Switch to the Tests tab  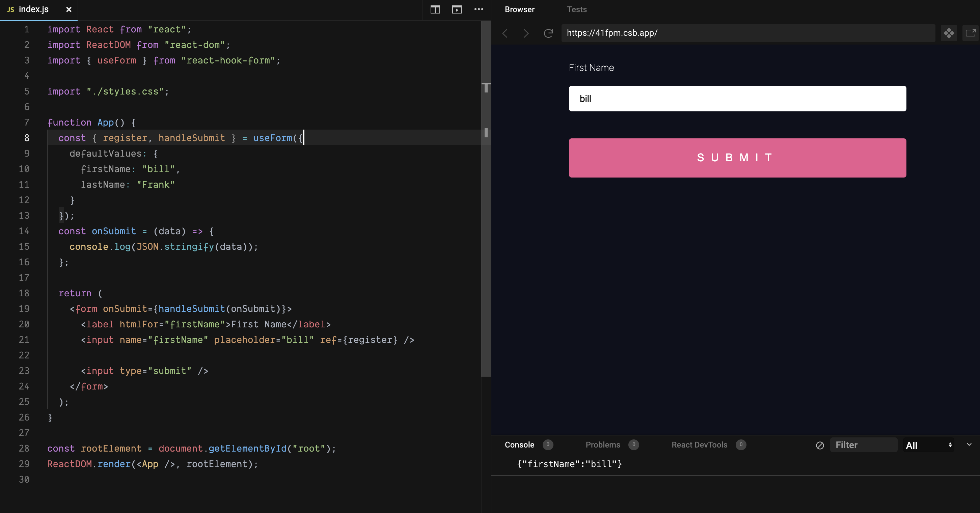pos(577,9)
